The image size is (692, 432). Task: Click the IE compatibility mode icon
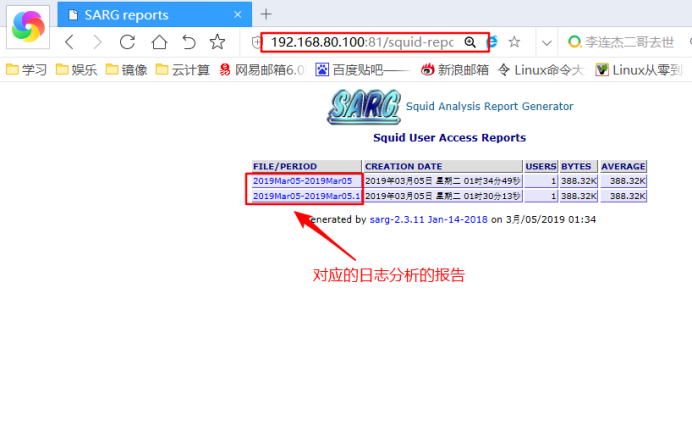pyautogui.click(x=493, y=42)
